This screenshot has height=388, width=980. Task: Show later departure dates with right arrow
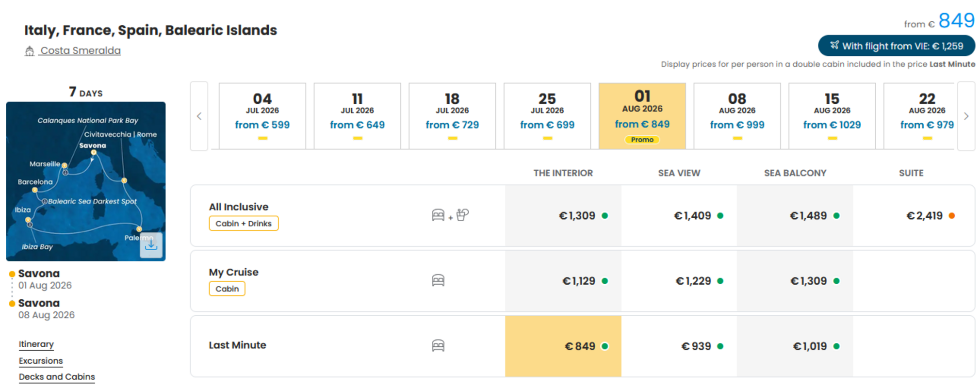click(x=966, y=116)
